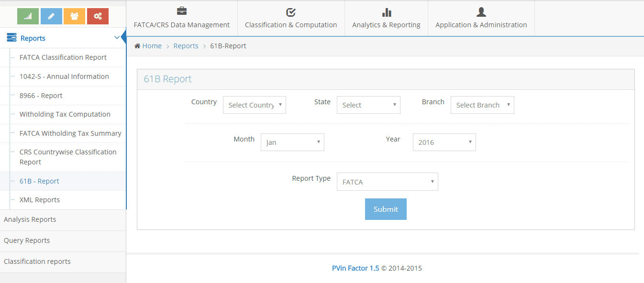
Task: Open the Month dropdown showing Jan
Action: pyautogui.click(x=292, y=142)
